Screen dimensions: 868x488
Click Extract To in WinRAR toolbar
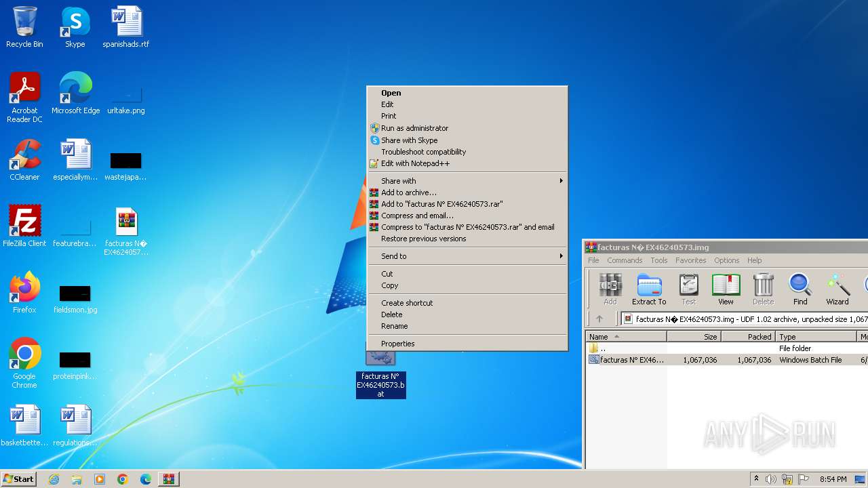[x=649, y=289]
